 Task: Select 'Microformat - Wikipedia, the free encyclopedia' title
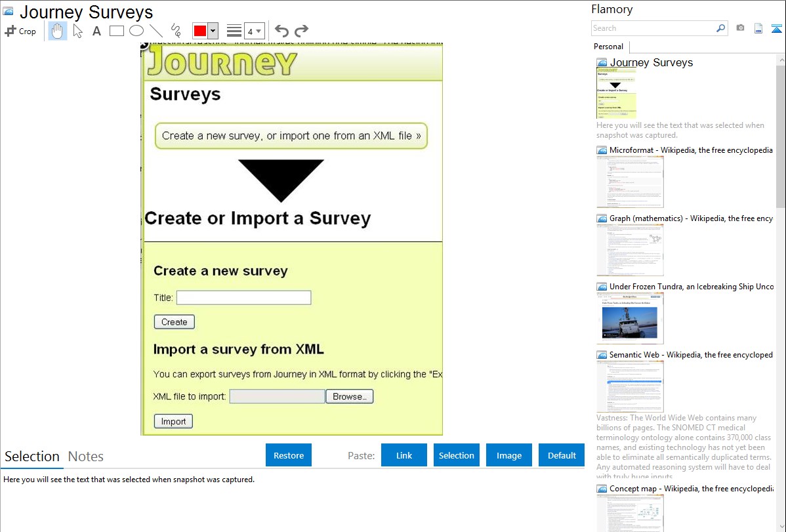pos(691,150)
